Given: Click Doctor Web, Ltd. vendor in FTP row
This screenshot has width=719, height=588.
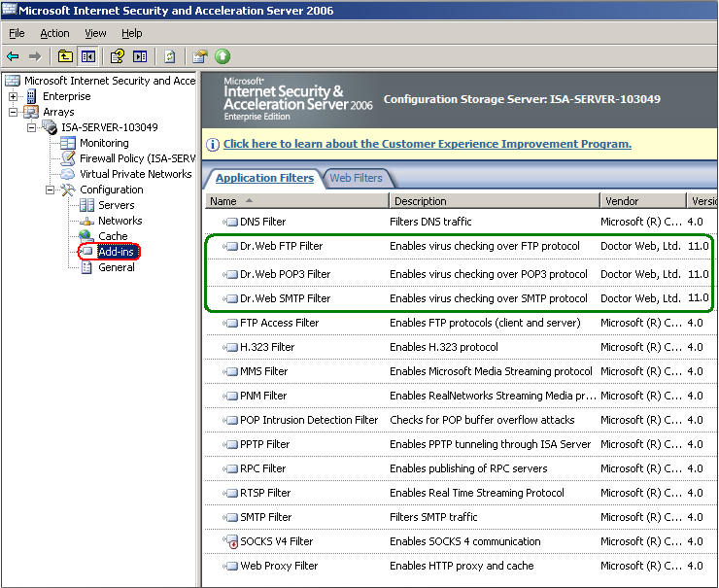Looking at the screenshot, I should click(x=640, y=246).
